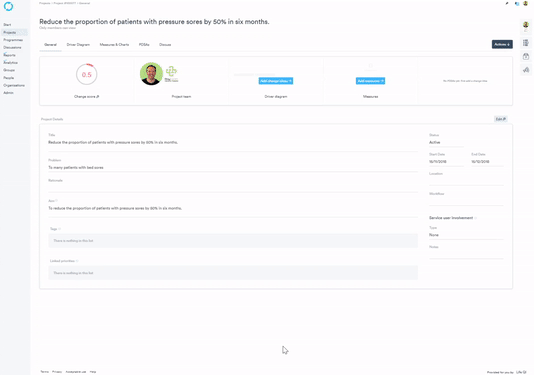Click the Title field text
534x375 pixels.
coord(113,142)
